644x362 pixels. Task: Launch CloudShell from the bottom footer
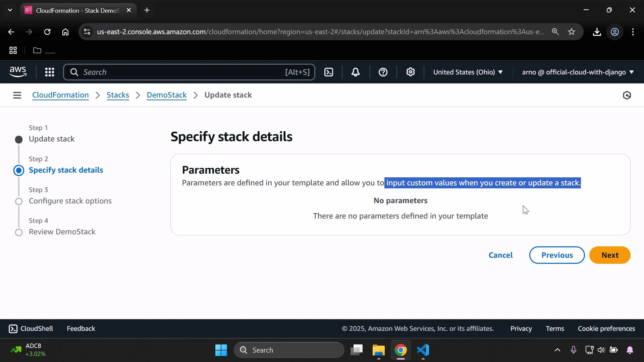[x=30, y=328]
